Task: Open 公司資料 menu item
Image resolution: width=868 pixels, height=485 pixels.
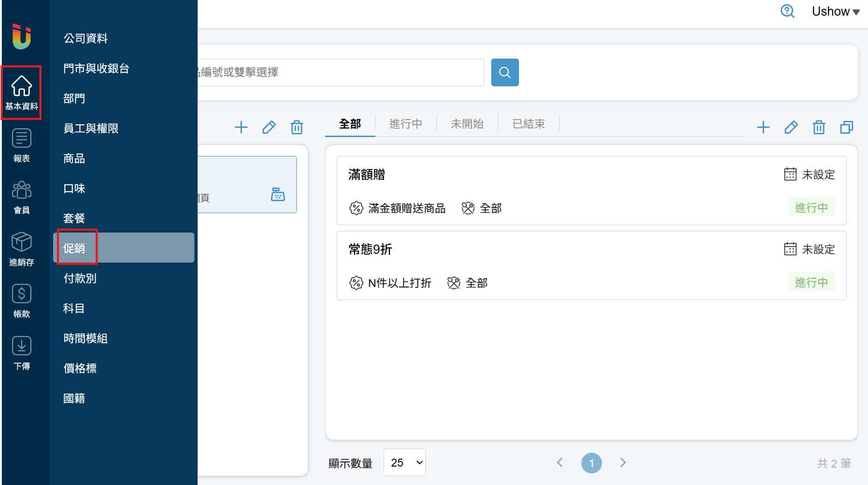Action: 124,38
